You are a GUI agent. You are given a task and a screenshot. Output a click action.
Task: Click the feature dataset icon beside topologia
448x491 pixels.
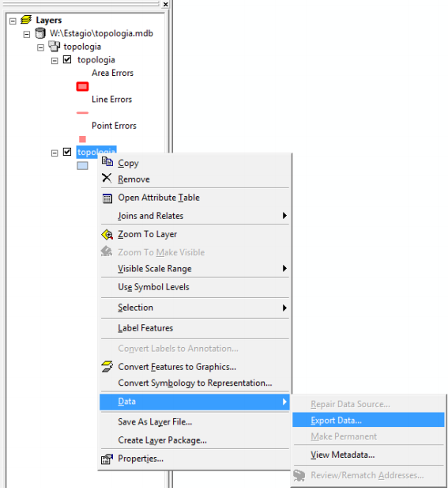pyautogui.click(x=54, y=47)
